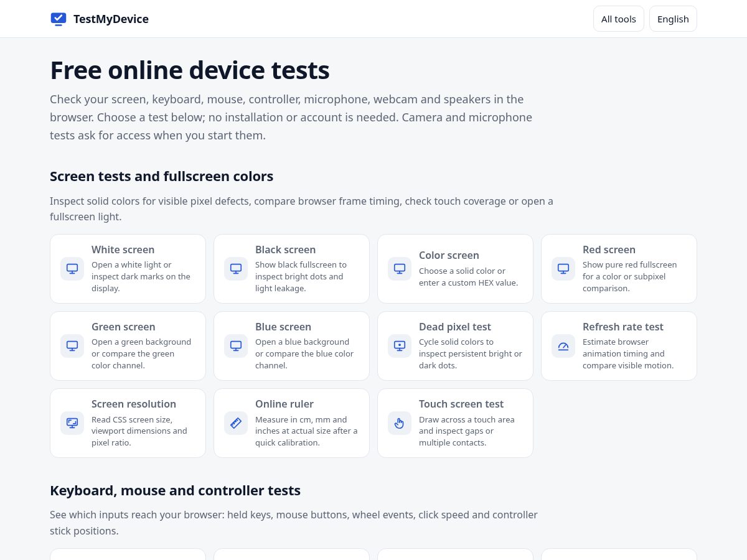Click text "Choose a solid color or enter a custom HEX"
This screenshot has width=747, height=560.
pos(468,277)
